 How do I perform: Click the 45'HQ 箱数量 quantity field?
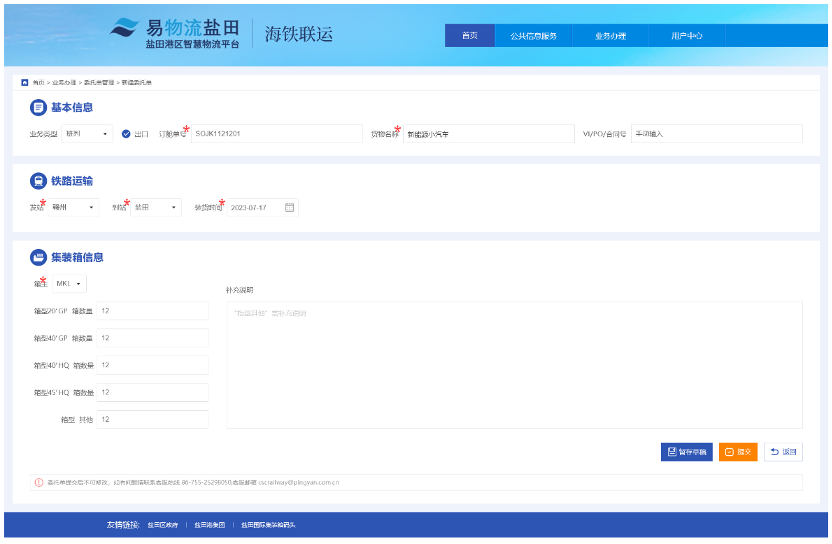point(152,392)
